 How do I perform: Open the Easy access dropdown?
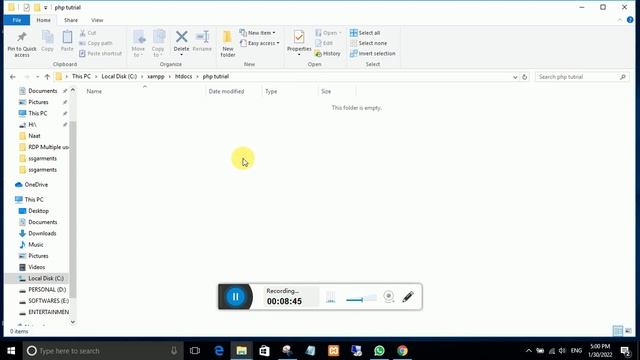[260, 43]
